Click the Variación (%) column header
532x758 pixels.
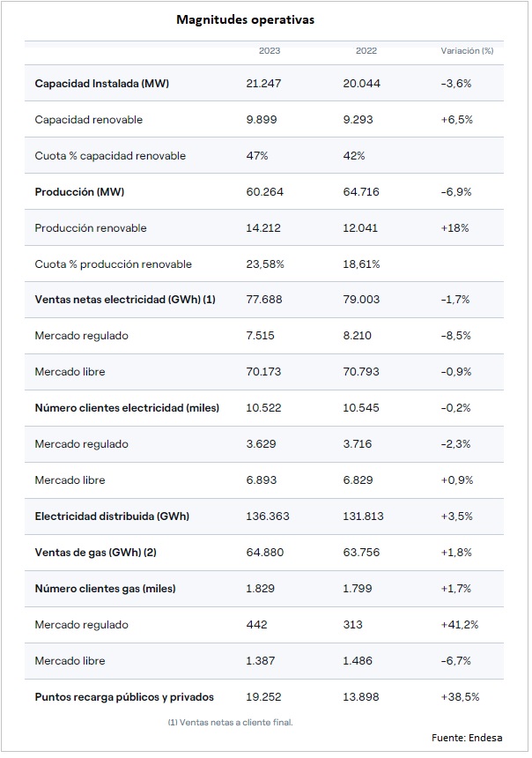pyautogui.click(x=467, y=51)
